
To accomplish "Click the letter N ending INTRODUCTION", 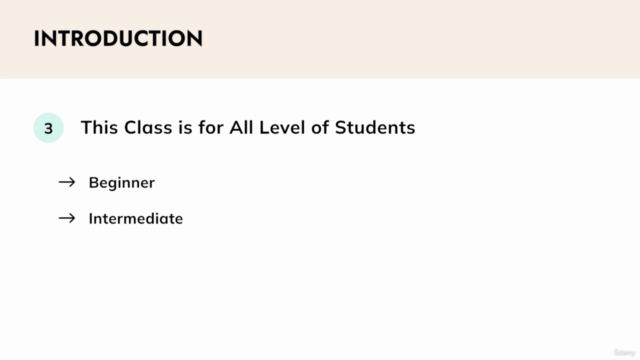I will (x=195, y=39).
